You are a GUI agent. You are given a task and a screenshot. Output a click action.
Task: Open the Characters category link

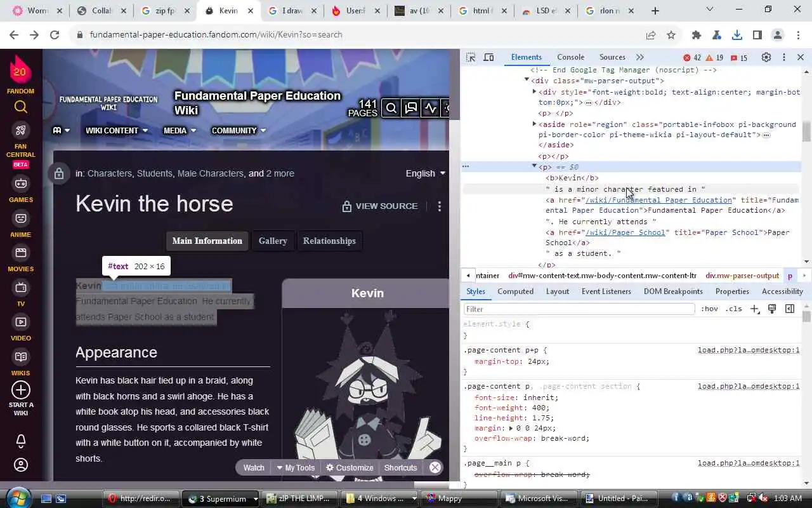click(109, 173)
